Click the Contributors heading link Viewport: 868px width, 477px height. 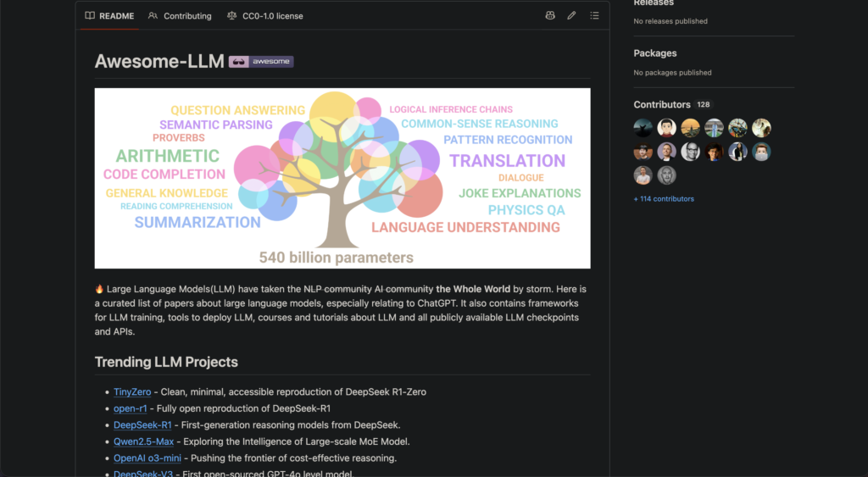pos(661,104)
